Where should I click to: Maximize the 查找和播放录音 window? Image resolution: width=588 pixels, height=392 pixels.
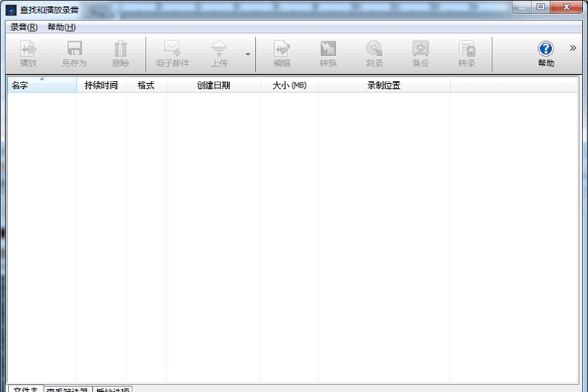coord(541,7)
